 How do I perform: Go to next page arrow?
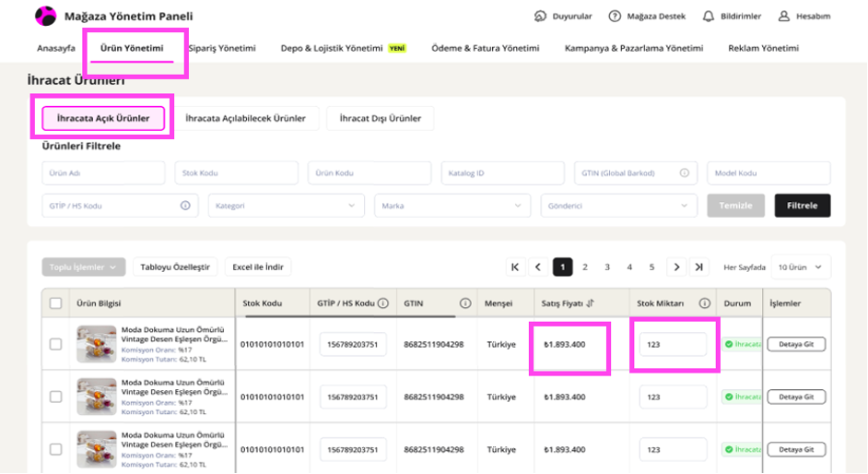pyautogui.click(x=676, y=267)
